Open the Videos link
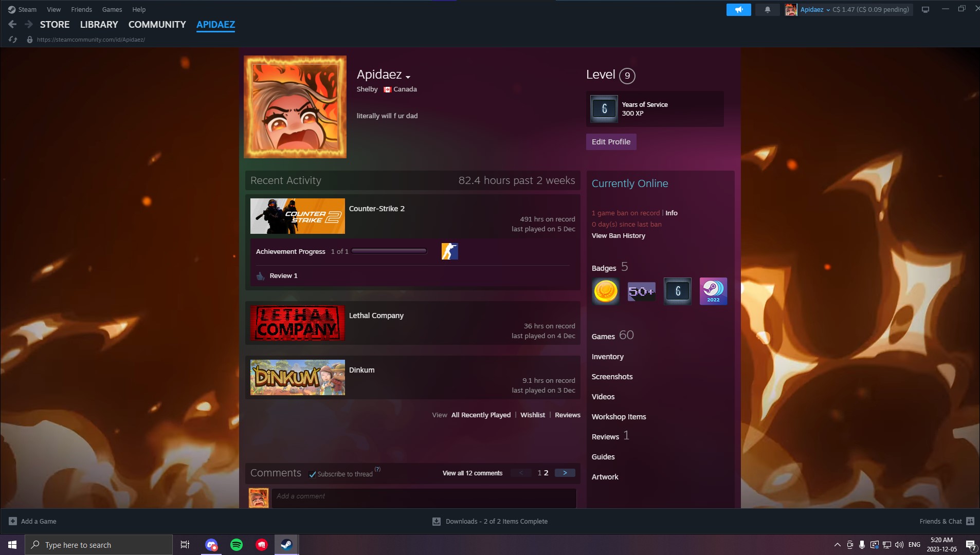 coord(603,397)
